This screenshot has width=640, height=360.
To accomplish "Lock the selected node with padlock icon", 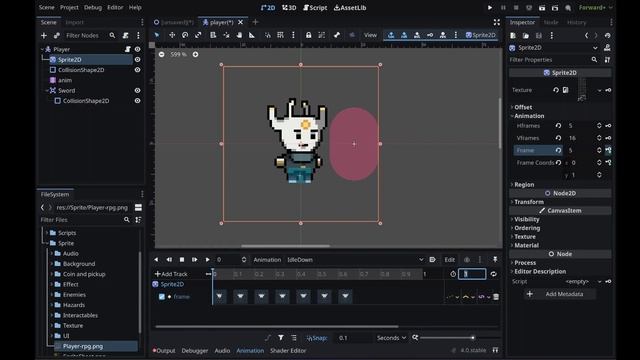I will pos(309,35).
